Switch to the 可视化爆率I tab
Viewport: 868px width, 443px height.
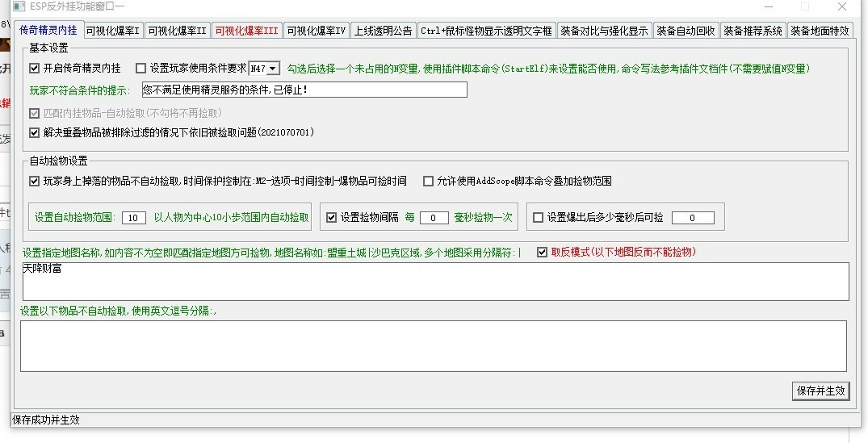(113, 31)
